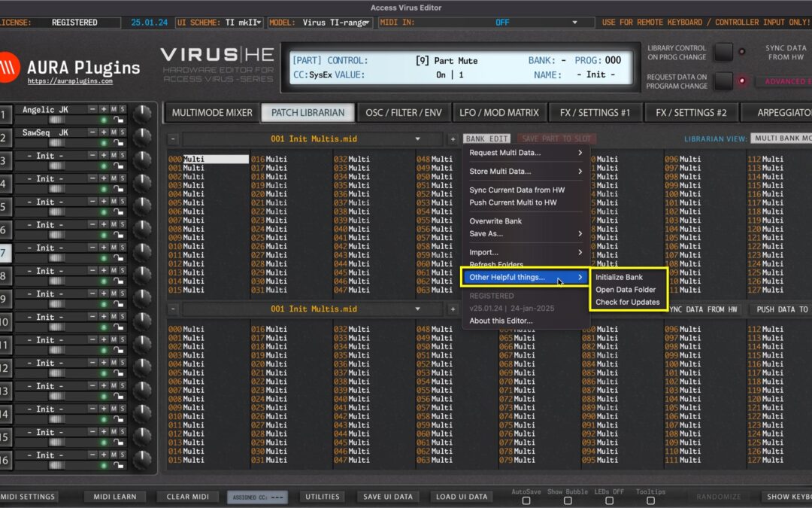812x508 pixels.
Task: Enable the Tooltips checkbox
Action: 650,500
